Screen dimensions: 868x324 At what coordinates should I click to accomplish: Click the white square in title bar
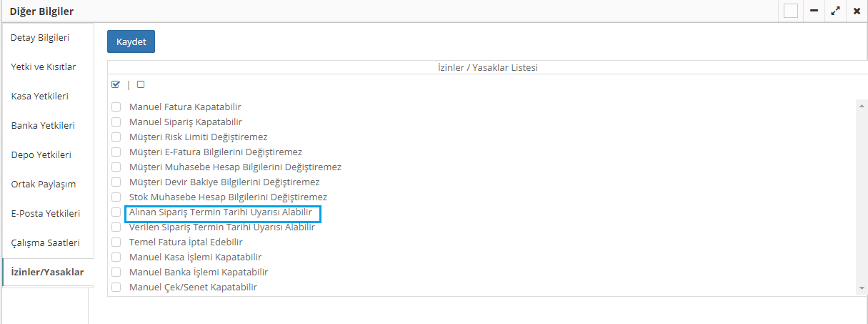point(790,11)
